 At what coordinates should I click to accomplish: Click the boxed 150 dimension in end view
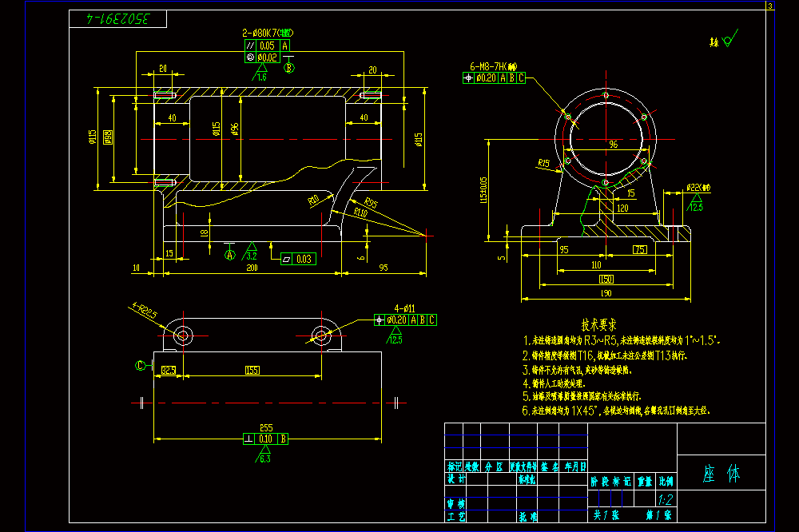tap(606, 279)
